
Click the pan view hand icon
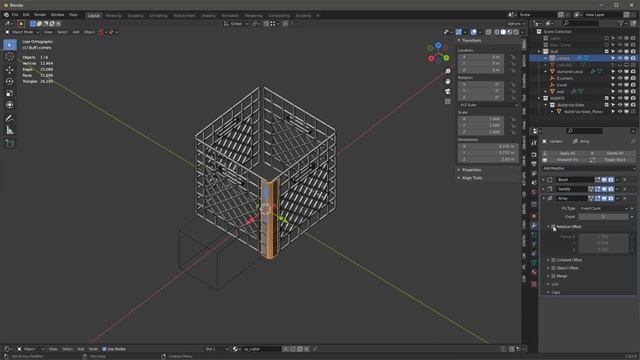tap(448, 82)
